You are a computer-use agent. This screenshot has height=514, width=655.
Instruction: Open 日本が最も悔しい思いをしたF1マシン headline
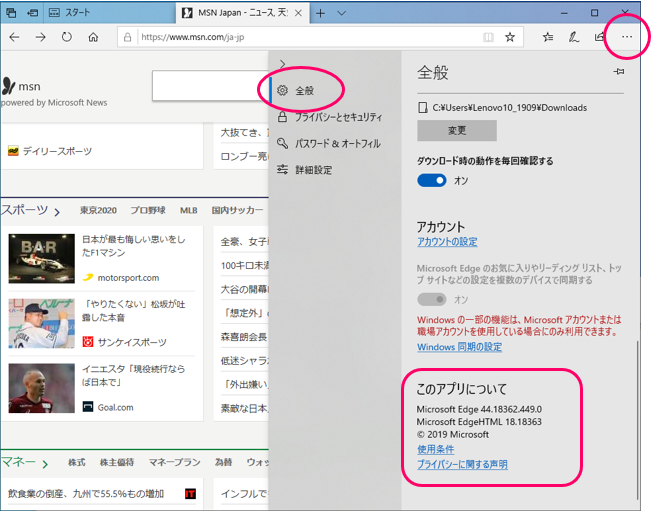(133, 246)
